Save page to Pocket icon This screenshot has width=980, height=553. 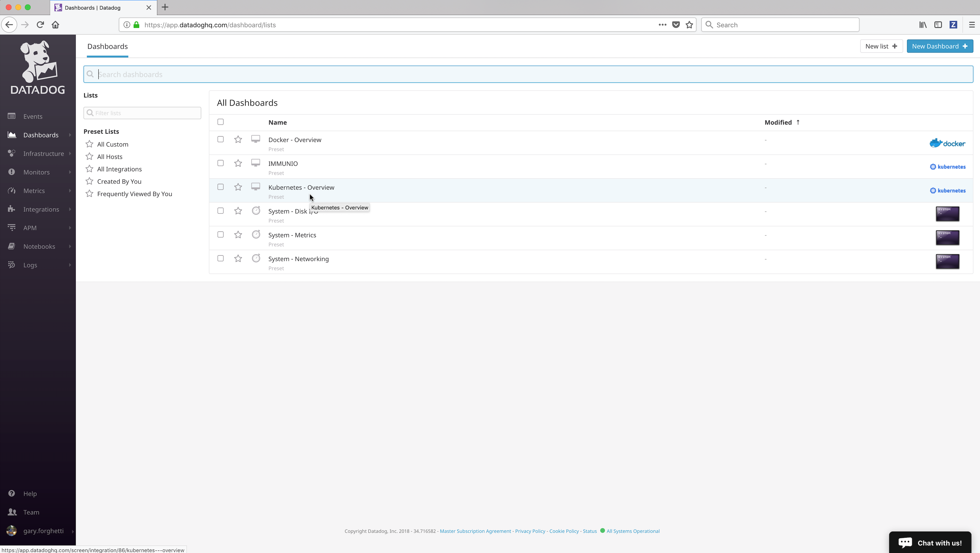tap(676, 25)
